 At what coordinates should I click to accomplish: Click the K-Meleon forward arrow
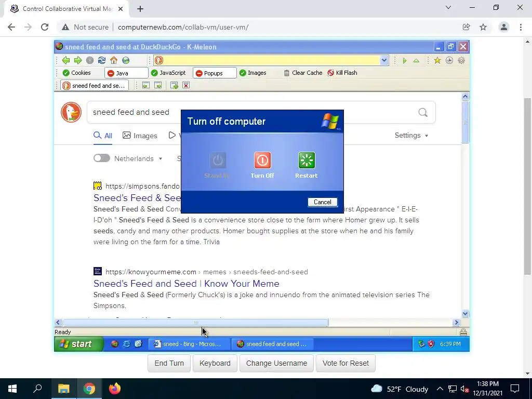pyautogui.click(x=78, y=60)
